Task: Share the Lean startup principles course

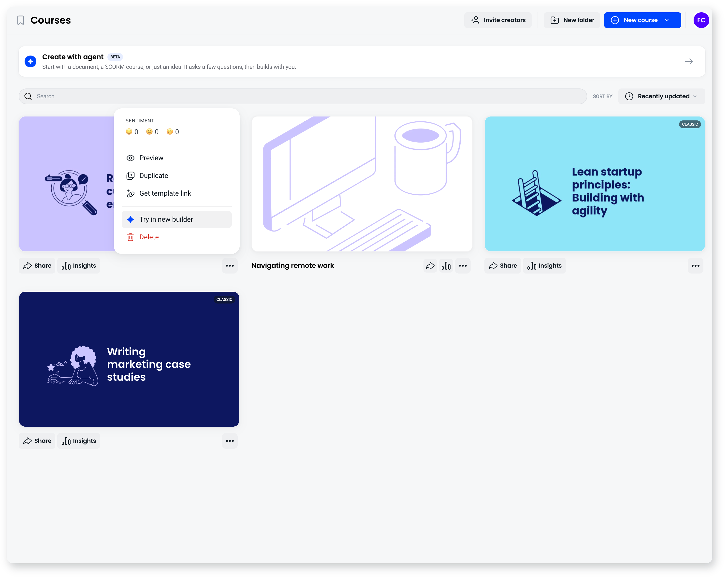Action: point(503,266)
